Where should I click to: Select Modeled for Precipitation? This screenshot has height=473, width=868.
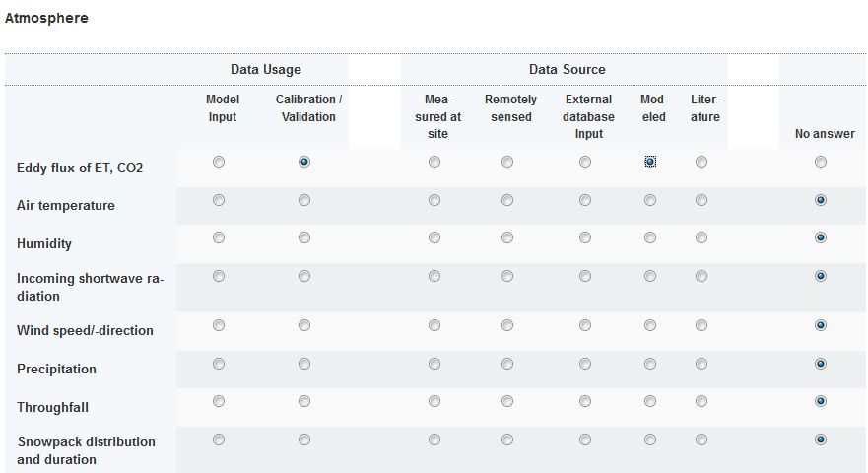[650, 364]
